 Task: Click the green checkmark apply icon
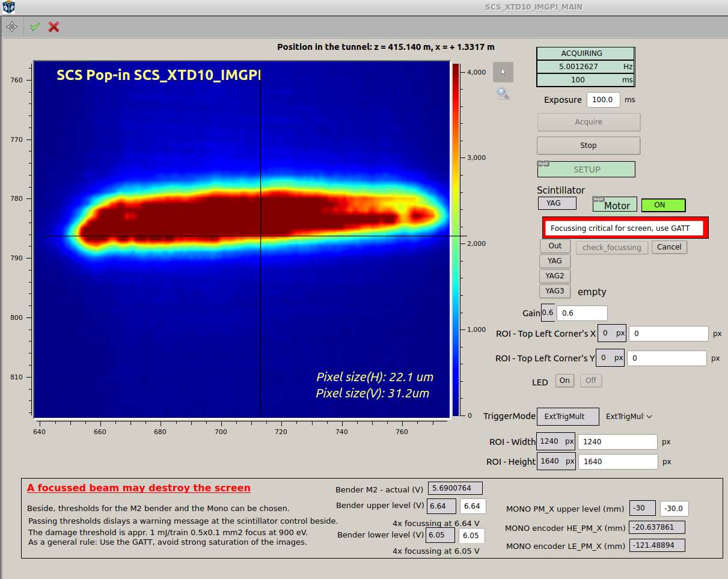coord(35,27)
